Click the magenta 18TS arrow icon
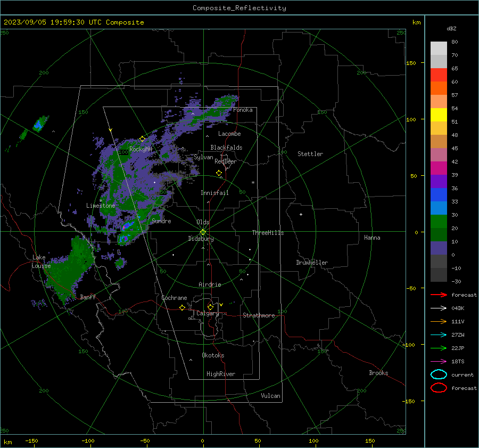479x448 pixels. pyautogui.click(x=439, y=362)
